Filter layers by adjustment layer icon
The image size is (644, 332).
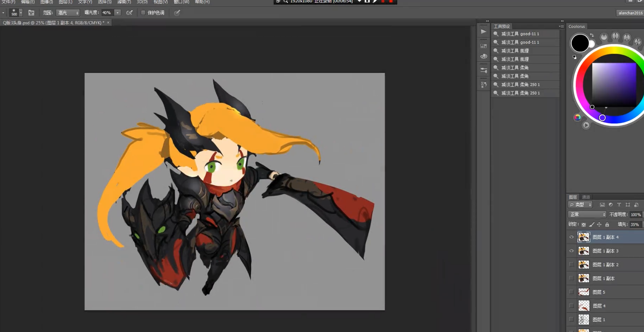tap(611, 205)
